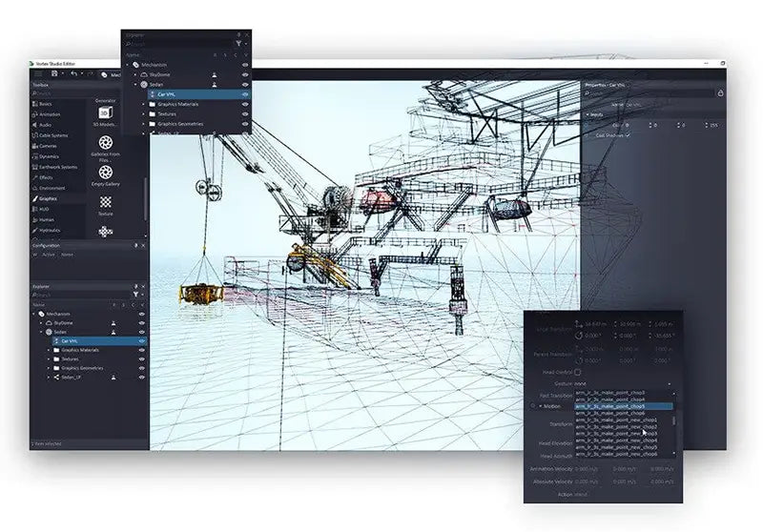
Task: Enable the Head Control checkbox
Action: [x=578, y=372]
